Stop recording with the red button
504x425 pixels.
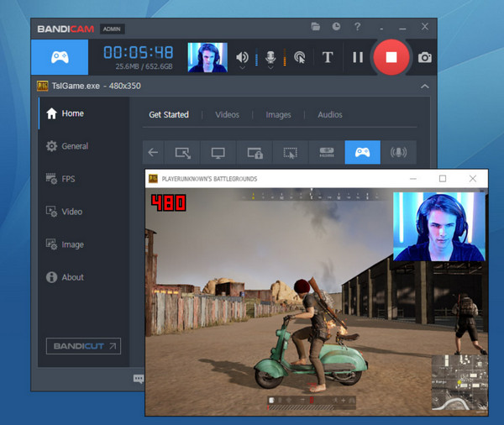point(391,57)
